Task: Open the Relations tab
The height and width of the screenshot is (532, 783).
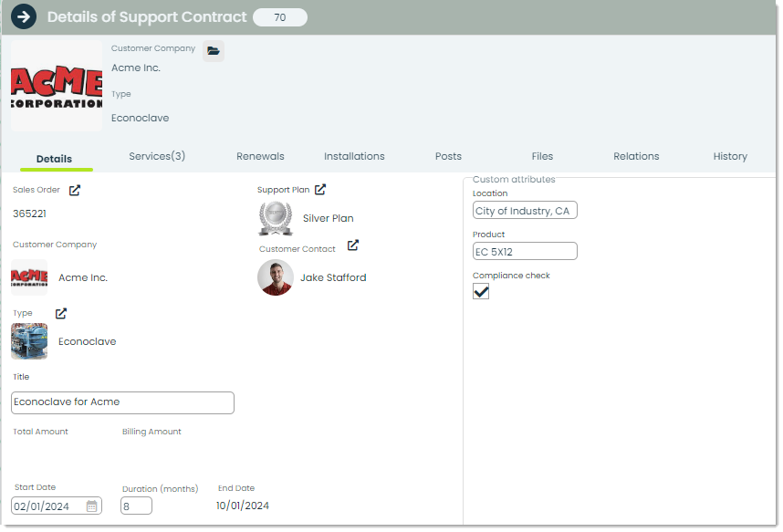Action: point(636,156)
